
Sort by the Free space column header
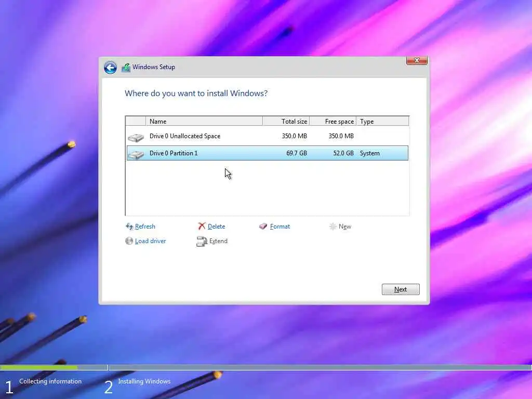[x=333, y=121]
